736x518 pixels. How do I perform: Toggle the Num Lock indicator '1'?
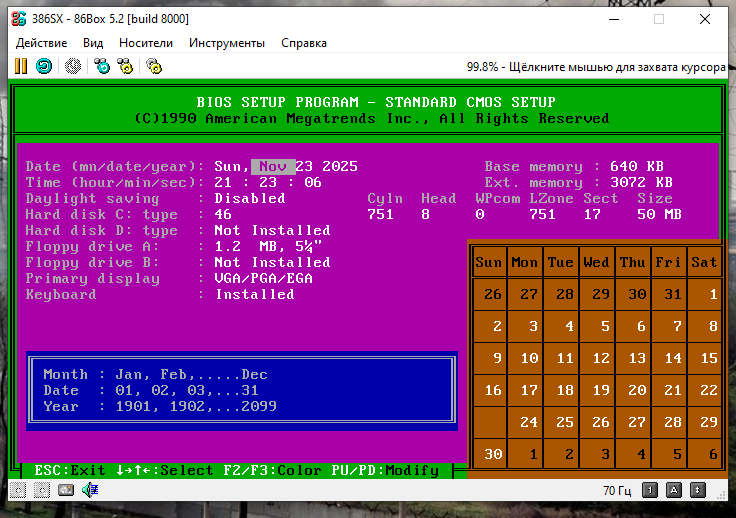650,490
